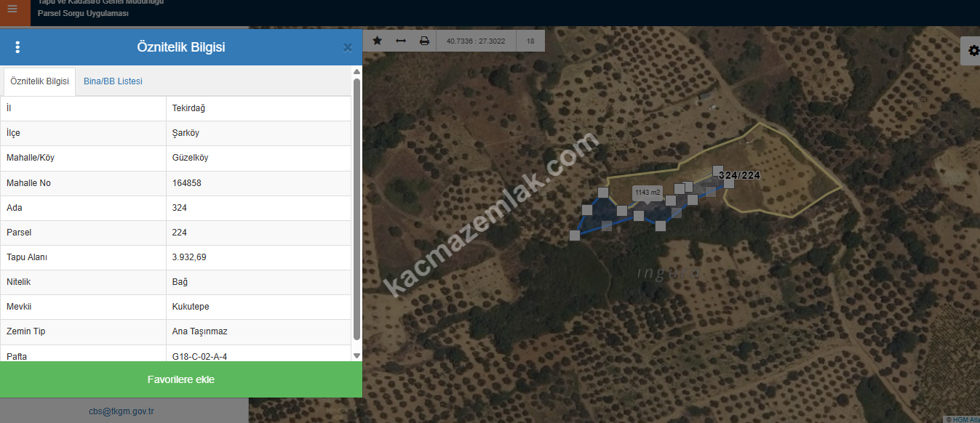Click the three-dot options icon in panel header
The height and width of the screenshot is (423, 980).
[17, 47]
